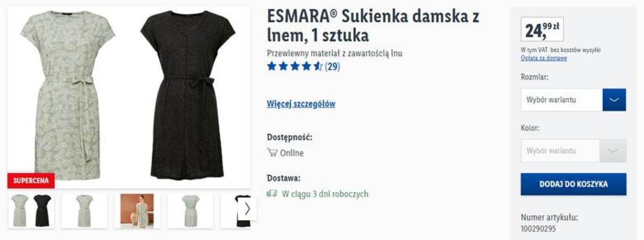Open the Więcej szczegółów link
Image resolution: width=644 pixels, height=240 pixels.
click(301, 104)
